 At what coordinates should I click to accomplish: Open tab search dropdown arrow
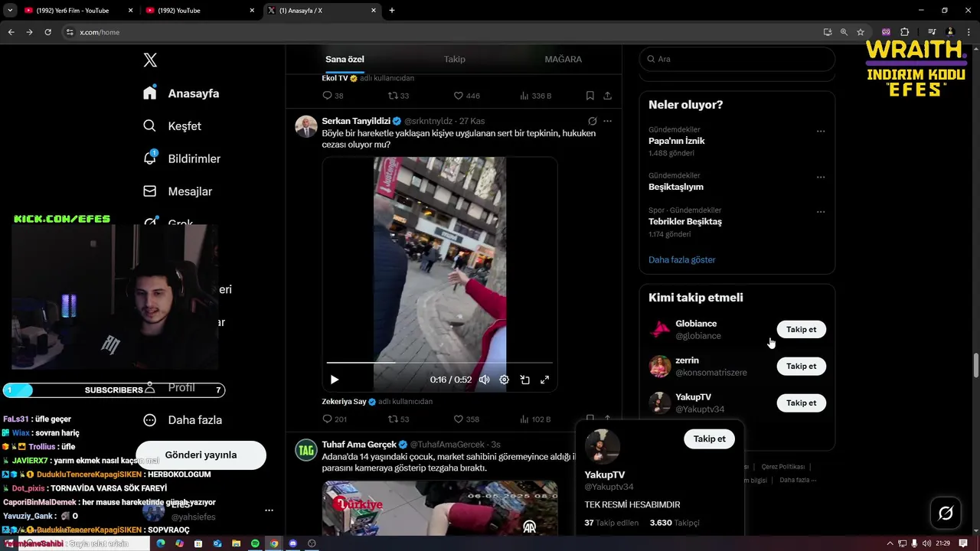(10, 11)
